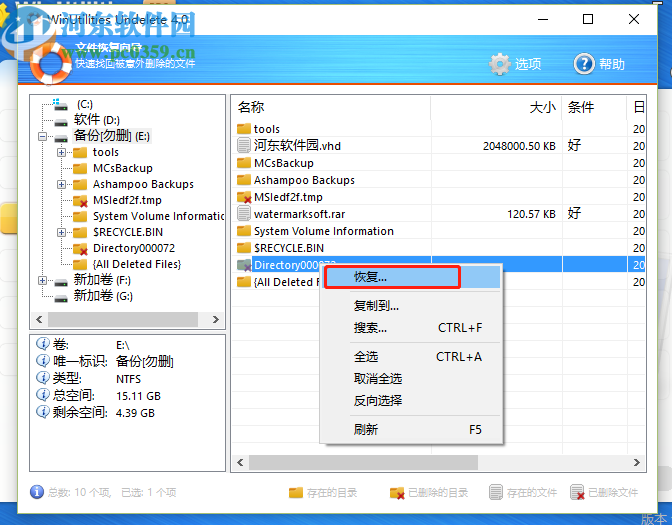Viewport: 672px width, 525px height.
Task: Click the tools folder icon in file list
Action: tap(244, 128)
